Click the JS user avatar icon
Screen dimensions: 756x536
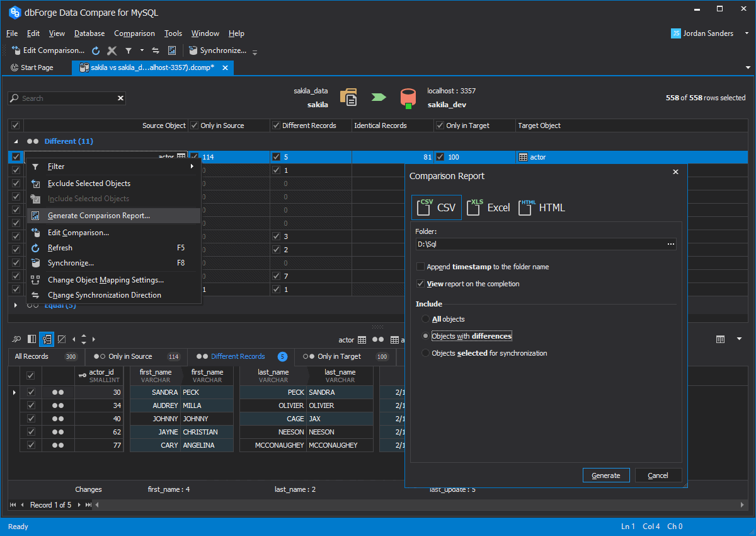pyautogui.click(x=676, y=33)
